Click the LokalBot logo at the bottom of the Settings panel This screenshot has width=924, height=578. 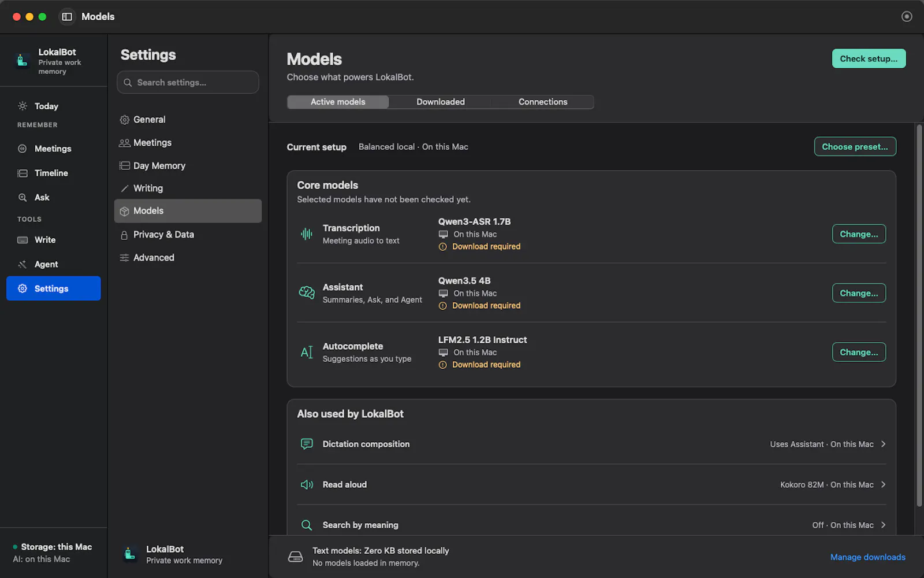point(131,554)
